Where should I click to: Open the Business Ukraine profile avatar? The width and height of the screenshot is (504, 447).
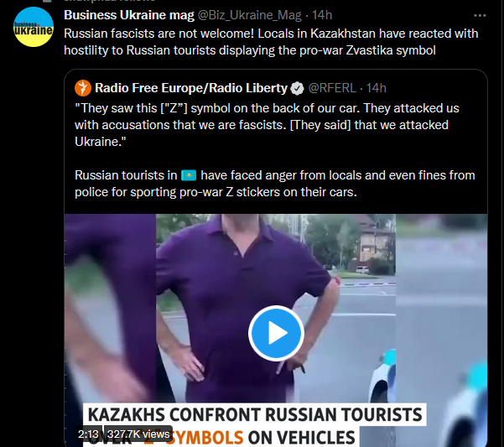(34, 27)
